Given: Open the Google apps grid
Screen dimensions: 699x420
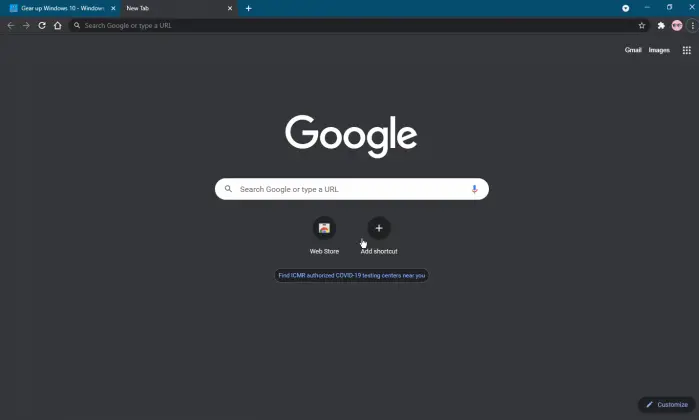Looking at the screenshot, I should tap(687, 50).
